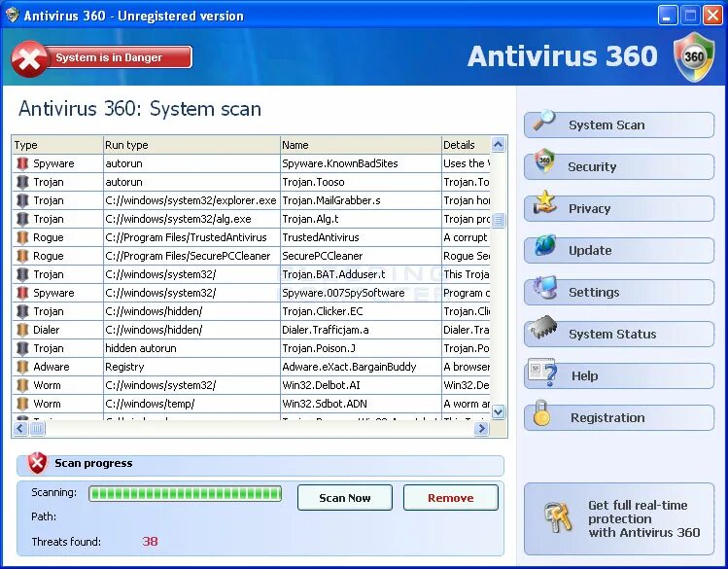Click the Spyware.KnownBadSites row shield icon

coord(22,163)
